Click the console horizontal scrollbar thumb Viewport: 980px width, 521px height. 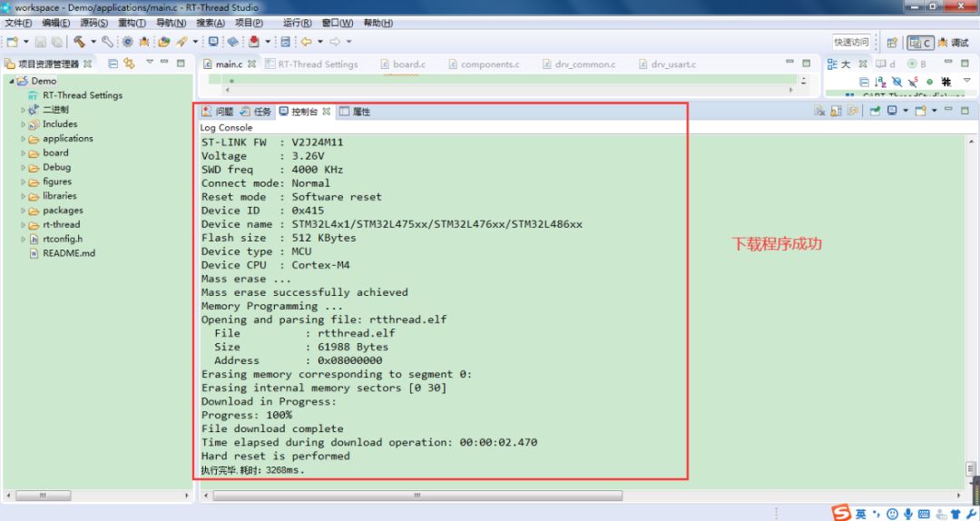click(x=417, y=496)
